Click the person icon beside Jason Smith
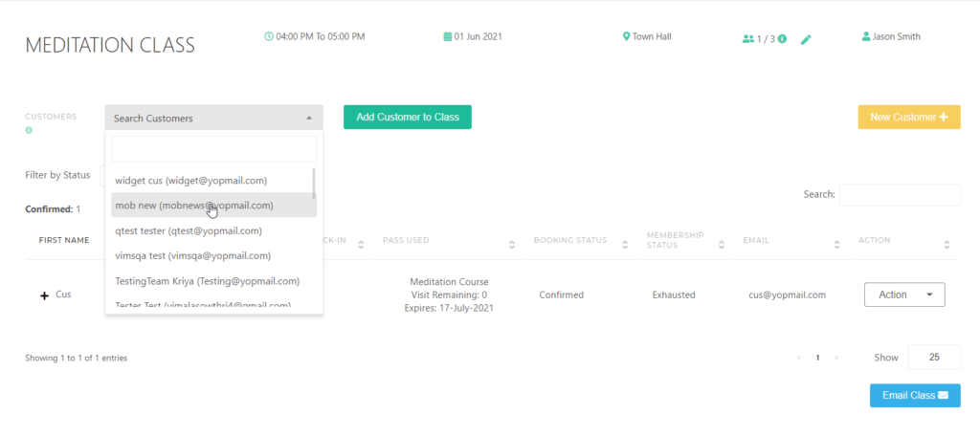 click(866, 37)
